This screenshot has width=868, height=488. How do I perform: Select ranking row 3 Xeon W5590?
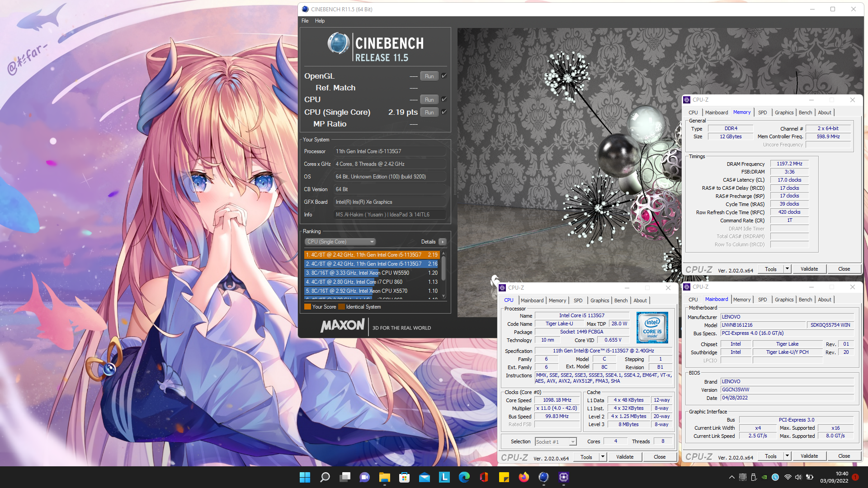tap(372, 273)
